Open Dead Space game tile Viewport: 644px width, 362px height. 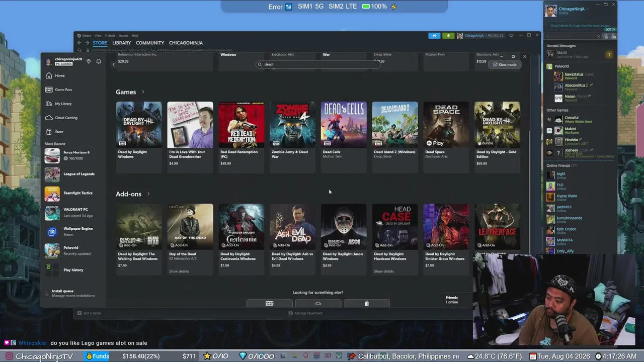click(446, 137)
